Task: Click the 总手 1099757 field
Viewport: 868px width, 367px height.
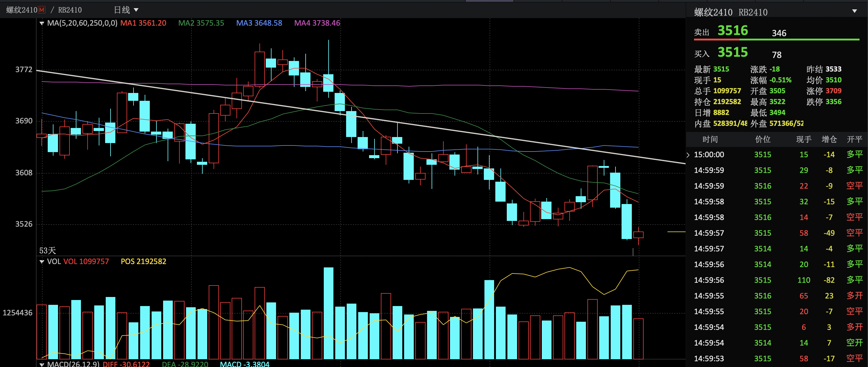Action: [718, 91]
